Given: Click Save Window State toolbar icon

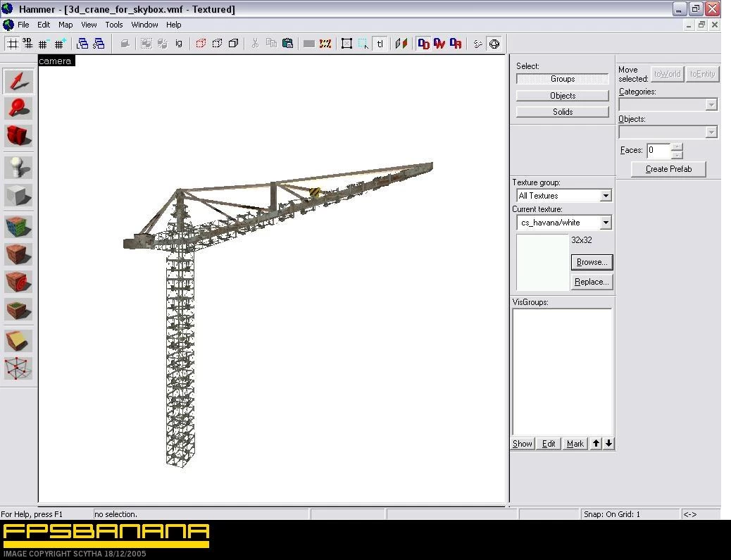Looking at the screenshot, I should (99, 44).
